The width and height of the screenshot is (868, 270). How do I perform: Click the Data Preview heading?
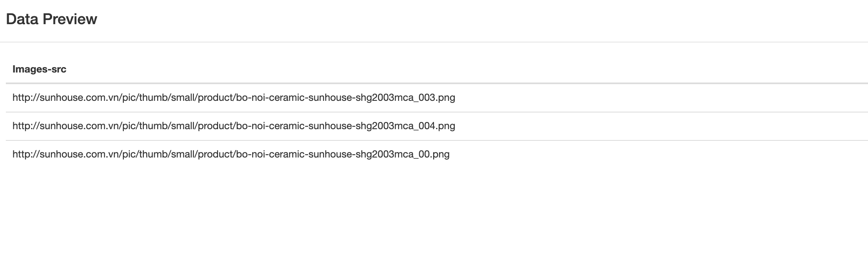click(51, 19)
